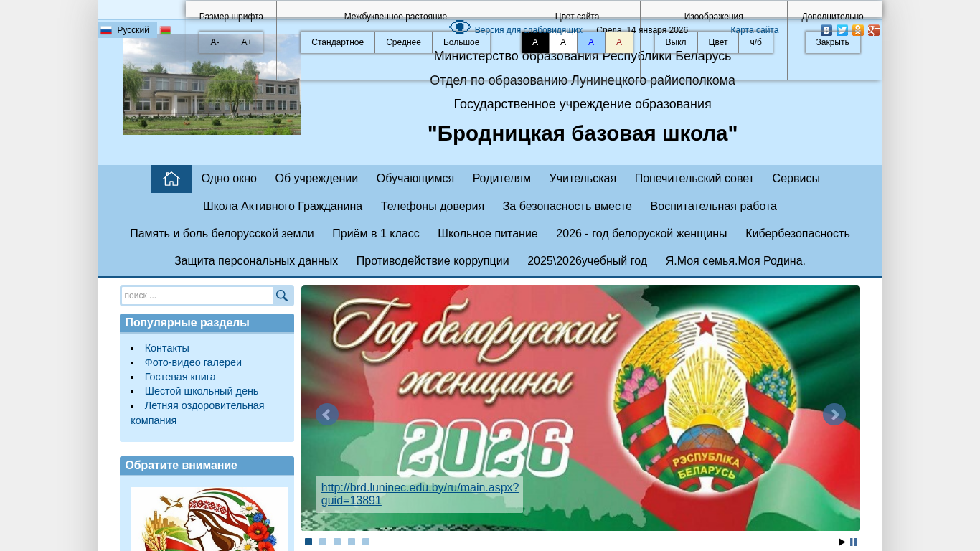Image resolution: width=980 pixels, height=551 pixels.
Task: Turn images off with Выкл
Action: 676,42
